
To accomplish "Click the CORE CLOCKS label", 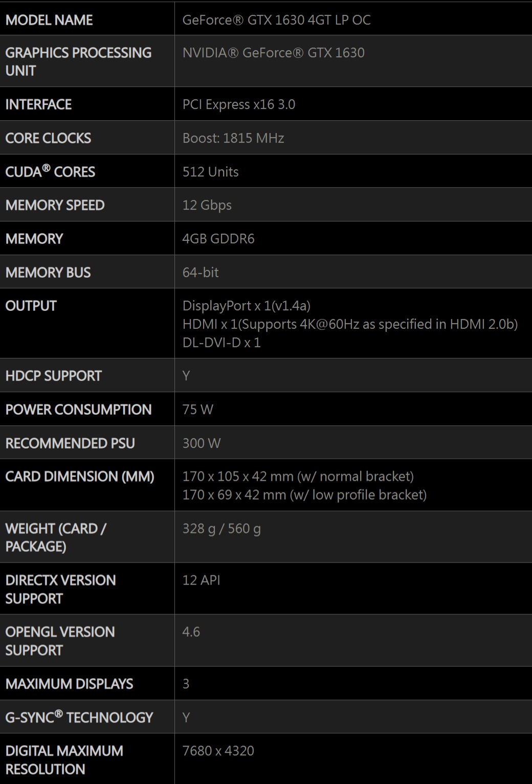I will (48, 138).
